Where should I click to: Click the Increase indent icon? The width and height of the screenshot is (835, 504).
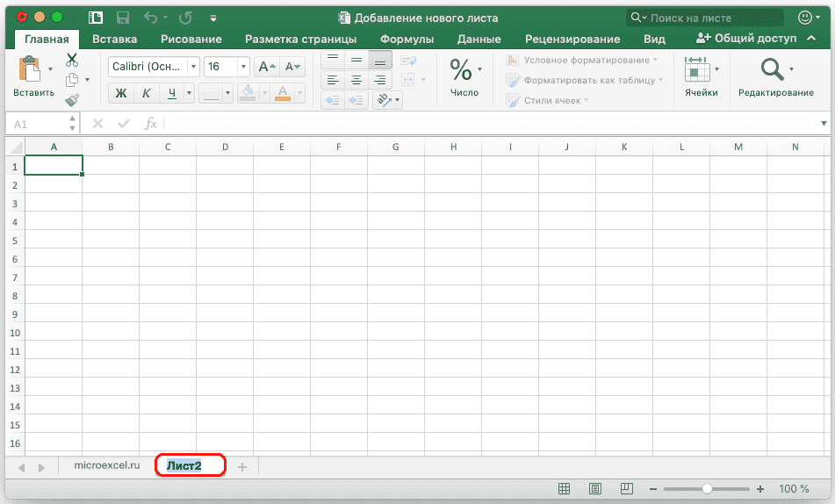tap(356, 100)
